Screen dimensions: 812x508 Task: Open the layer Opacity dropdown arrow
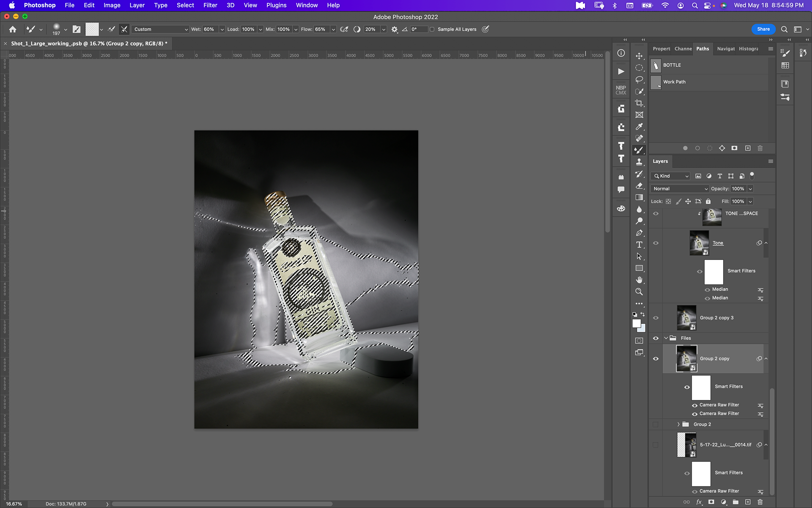coord(750,189)
